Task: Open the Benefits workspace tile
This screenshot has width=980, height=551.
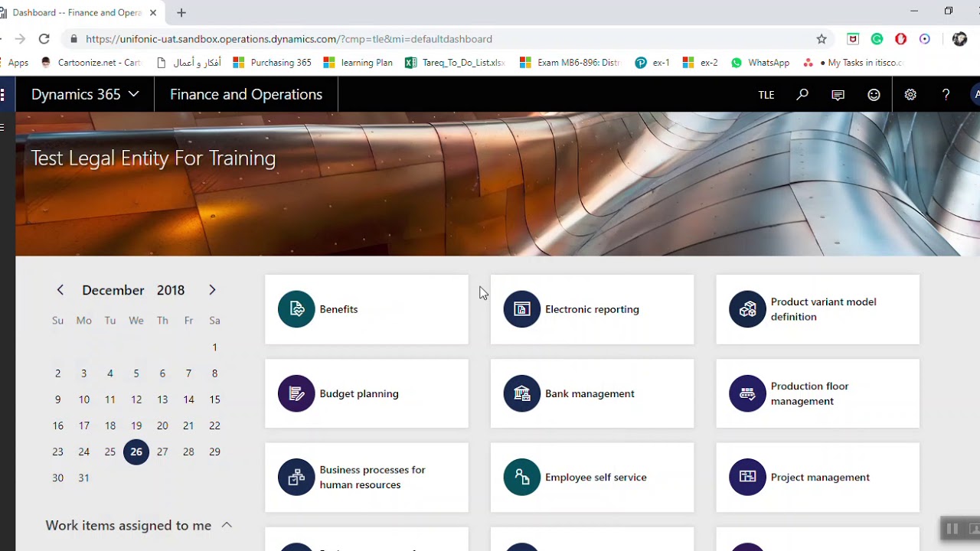Action: (x=367, y=309)
